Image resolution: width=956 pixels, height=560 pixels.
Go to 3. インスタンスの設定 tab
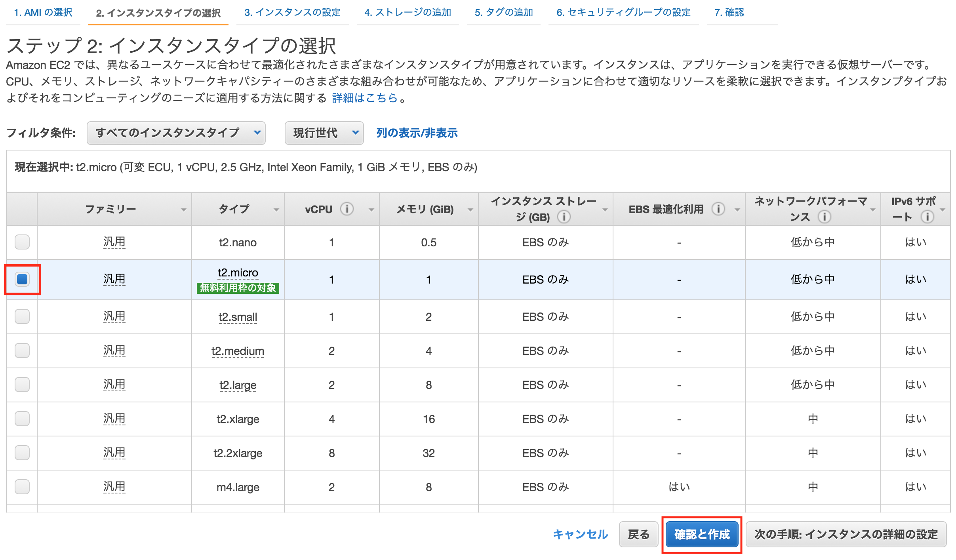pyautogui.click(x=293, y=13)
